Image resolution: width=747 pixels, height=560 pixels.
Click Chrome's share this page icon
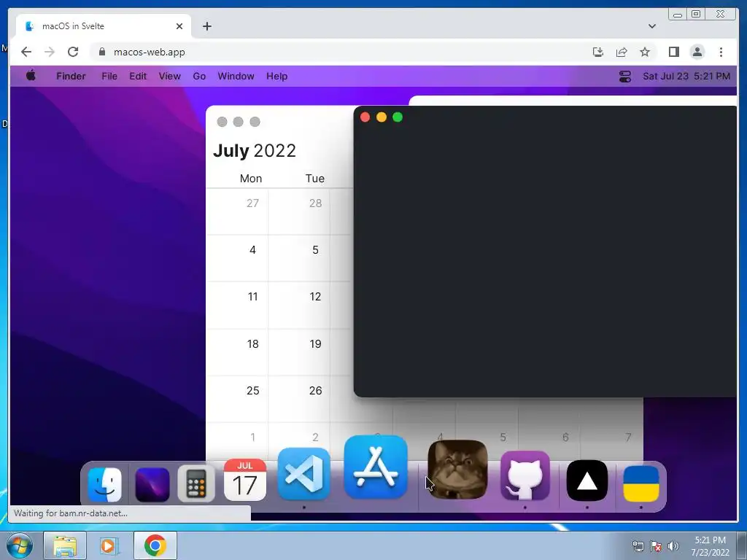(x=622, y=52)
